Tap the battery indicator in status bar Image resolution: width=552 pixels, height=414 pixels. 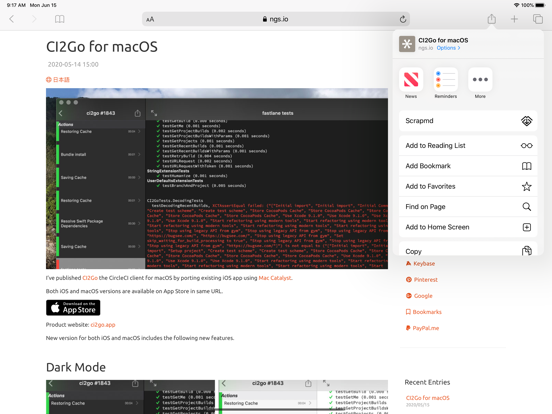click(540, 5)
